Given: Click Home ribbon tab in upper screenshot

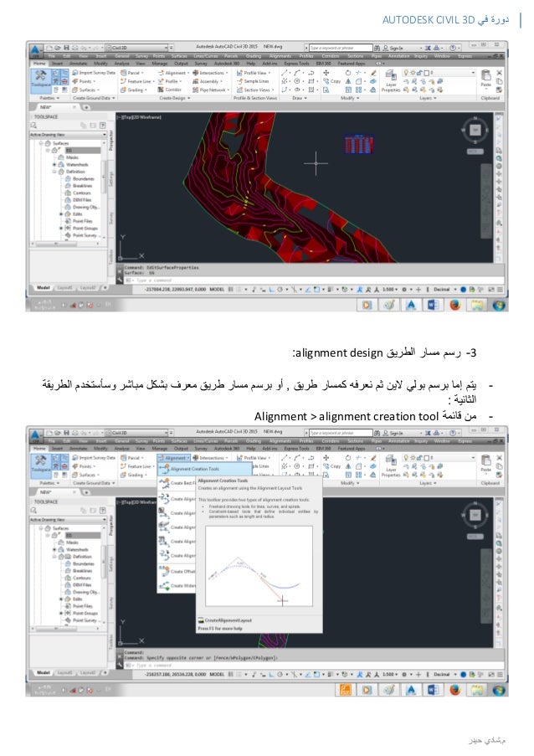Looking at the screenshot, I should [39, 64].
